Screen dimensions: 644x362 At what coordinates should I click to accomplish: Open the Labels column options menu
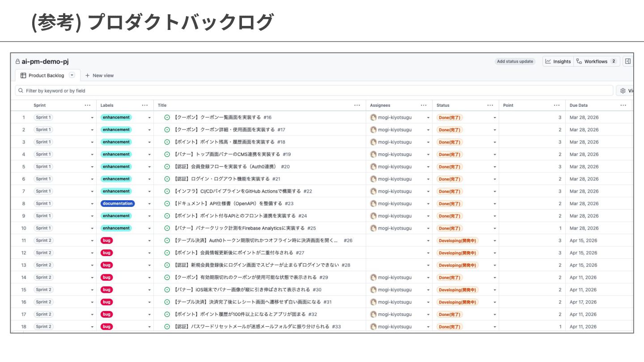click(x=145, y=105)
